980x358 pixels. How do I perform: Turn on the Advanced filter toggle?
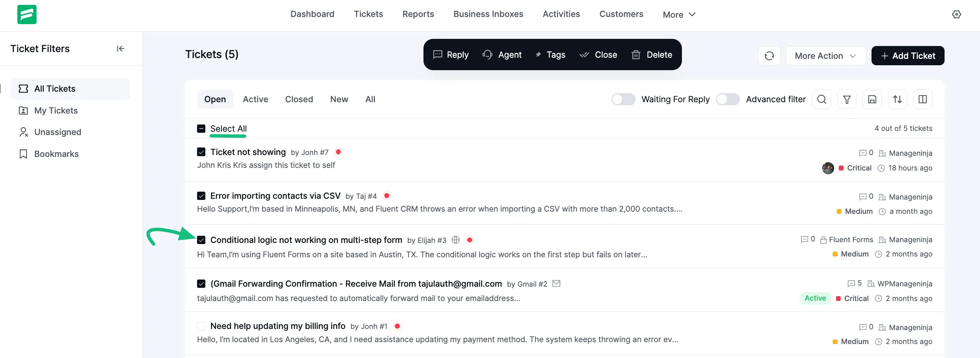(728, 99)
